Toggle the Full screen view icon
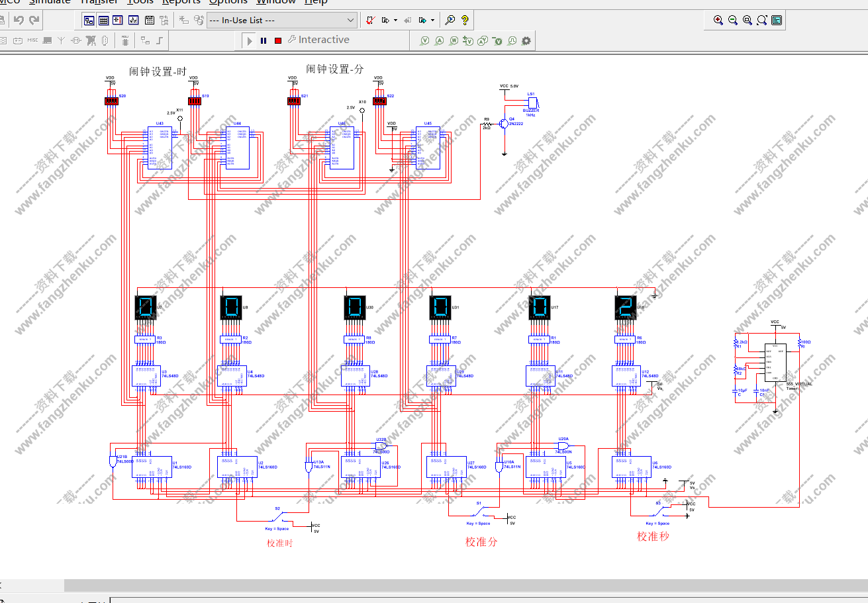 pos(777,20)
